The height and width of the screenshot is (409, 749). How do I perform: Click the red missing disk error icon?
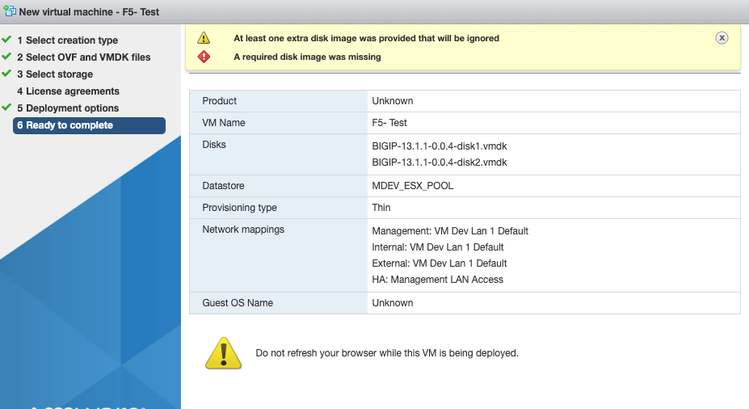click(x=204, y=57)
